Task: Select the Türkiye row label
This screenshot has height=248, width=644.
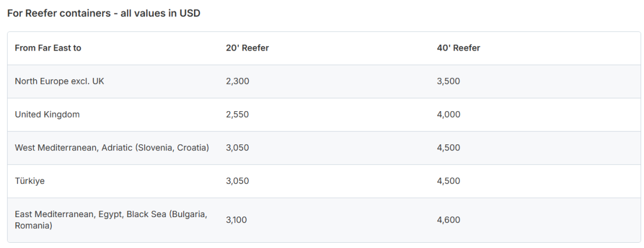Action: [30, 181]
